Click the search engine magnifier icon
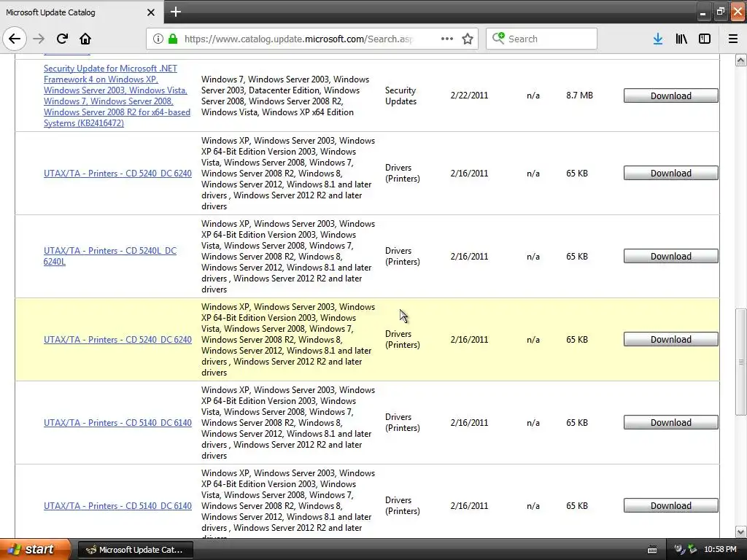747x560 pixels. pos(498,38)
